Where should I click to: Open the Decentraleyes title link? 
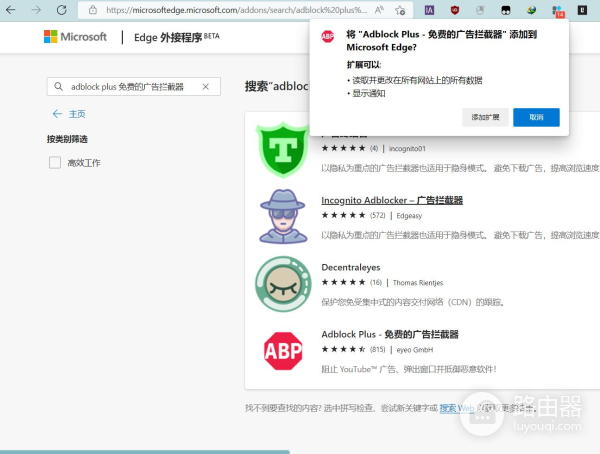(351, 267)
